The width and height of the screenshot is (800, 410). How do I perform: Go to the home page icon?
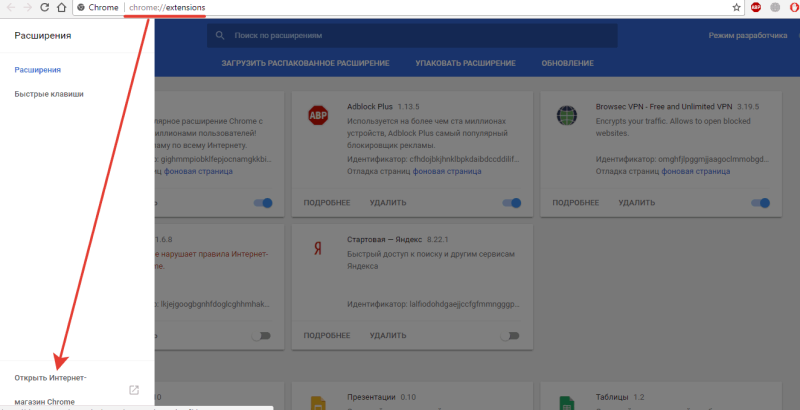(x=61, y=7)
